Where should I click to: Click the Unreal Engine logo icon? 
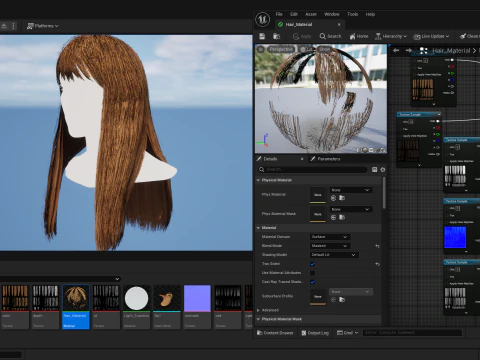coord(262,19)
